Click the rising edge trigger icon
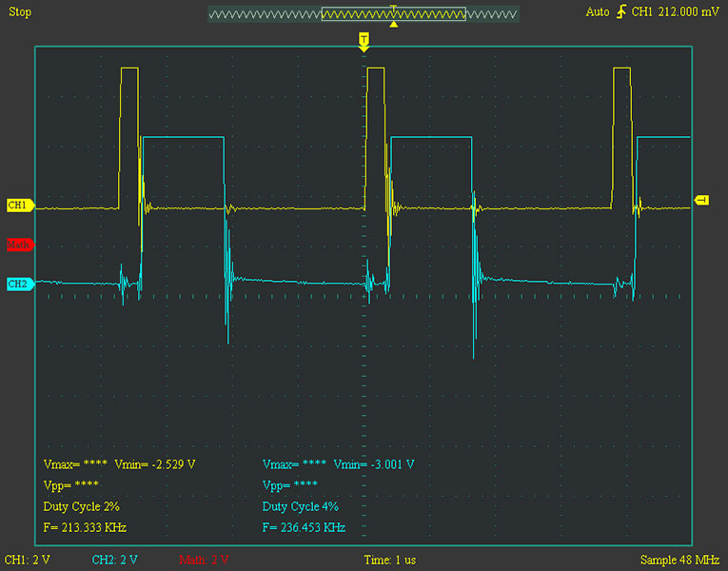Viewport: 728px width, 571px height. pos(621,11)
